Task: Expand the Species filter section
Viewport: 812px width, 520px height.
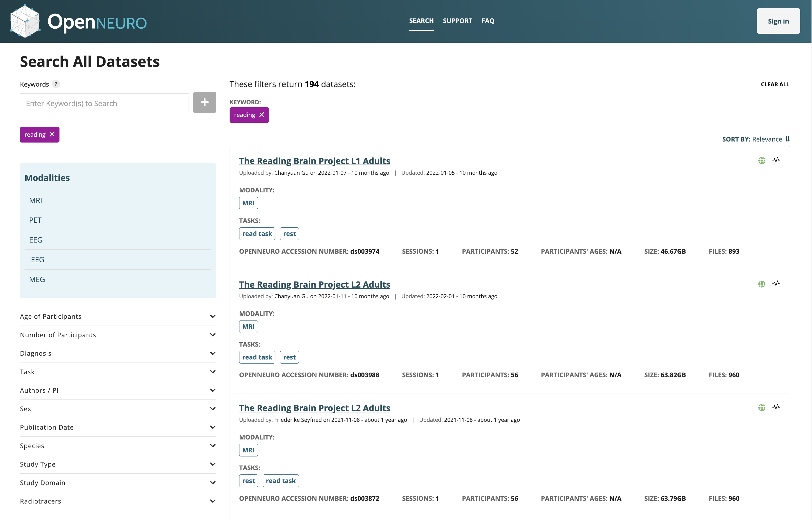Action: [117, 446]
